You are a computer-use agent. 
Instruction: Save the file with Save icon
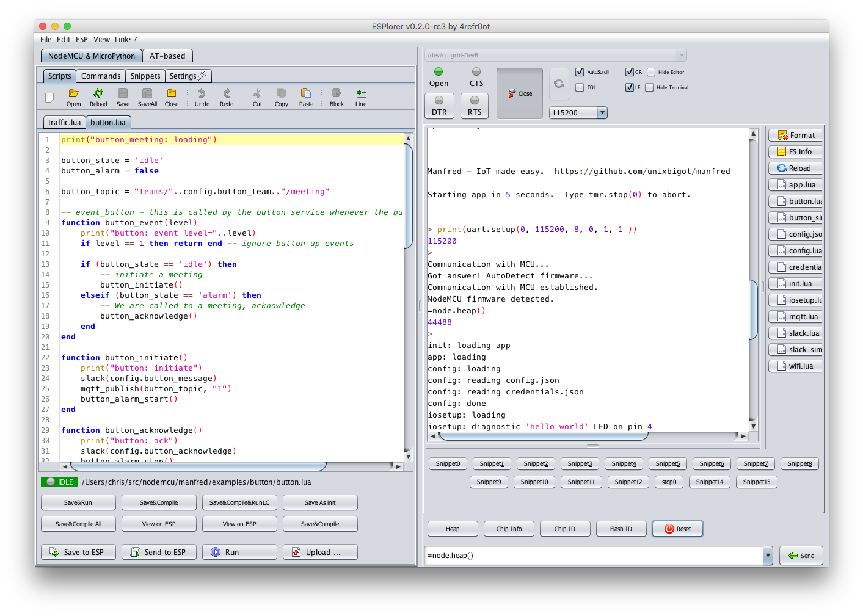coord(123,97)
